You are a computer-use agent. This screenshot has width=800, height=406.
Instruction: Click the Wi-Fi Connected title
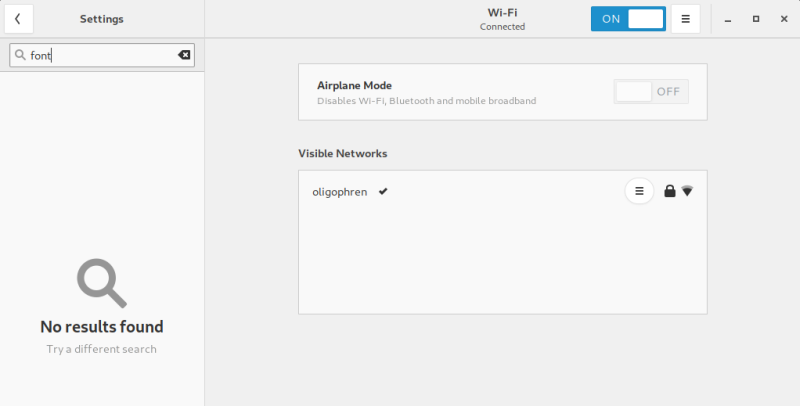(502, 19)
